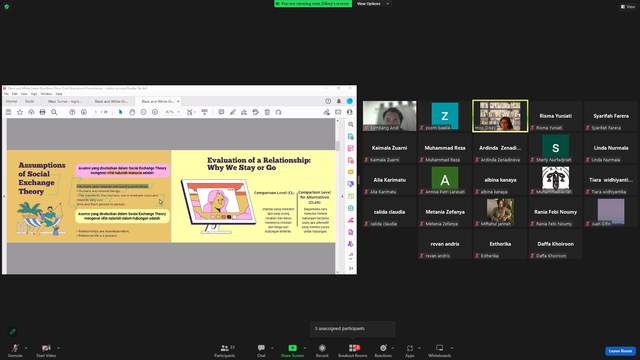Expand audio options arrow next to Unmute

point(26,348)
